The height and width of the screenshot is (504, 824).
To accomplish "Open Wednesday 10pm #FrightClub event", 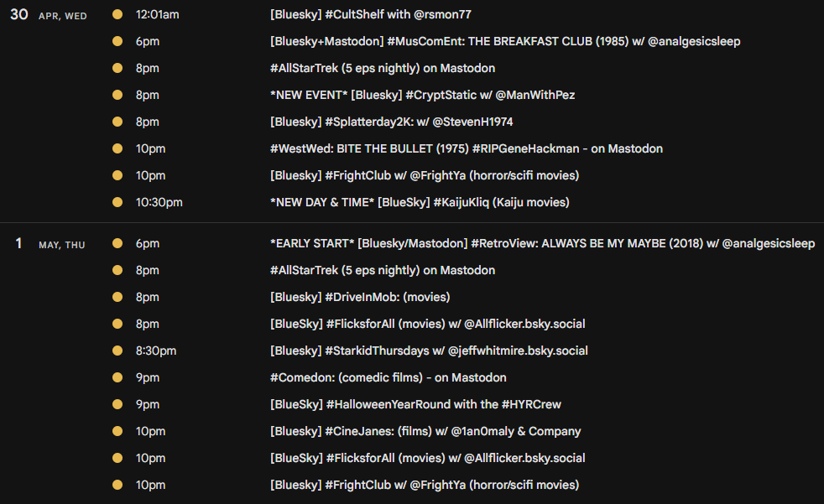I will (x=425, y=175).
